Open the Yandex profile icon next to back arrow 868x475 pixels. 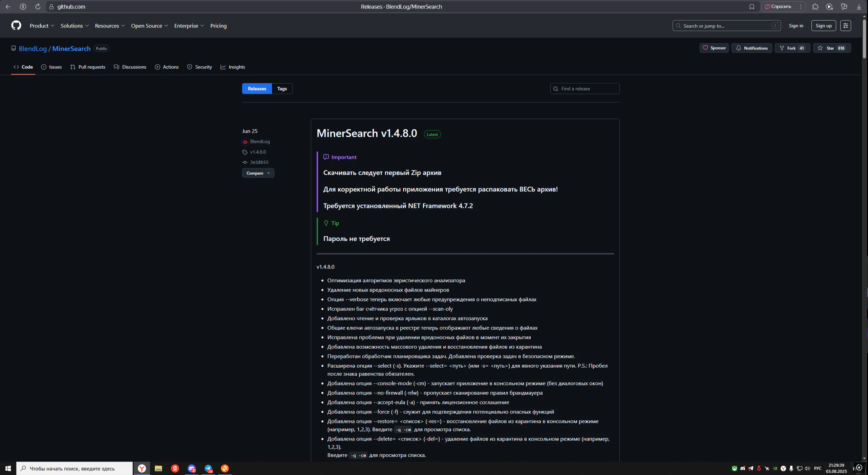coord(23,6)
